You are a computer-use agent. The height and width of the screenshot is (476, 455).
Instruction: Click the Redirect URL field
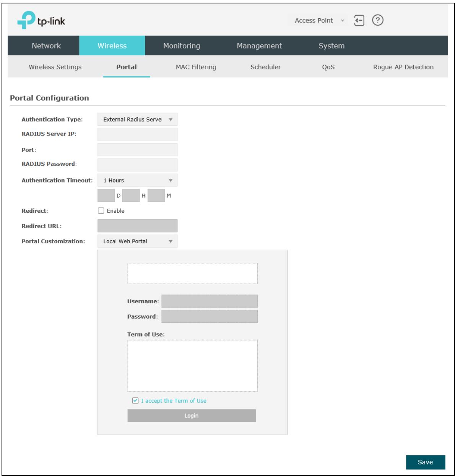click(138, 226)
